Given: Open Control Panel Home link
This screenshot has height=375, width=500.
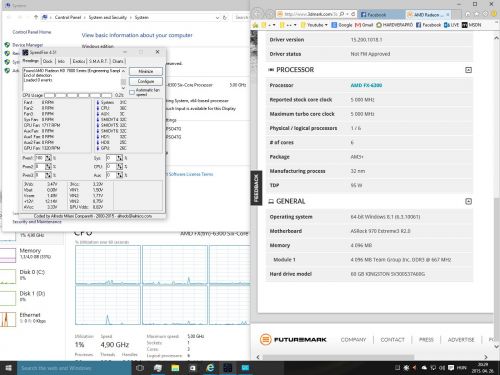Looking at the screenshot, I should tap(32, 32).
